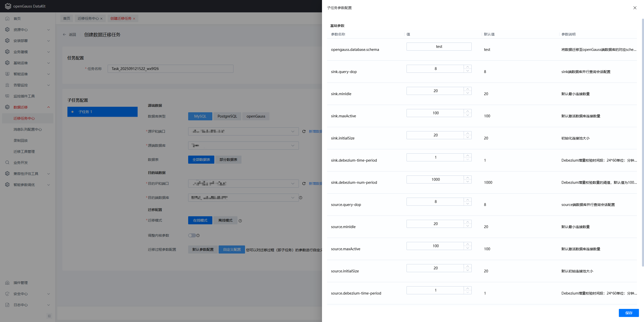Select the 离线模式 migration mode
Viewport: 644px width, 322px height.
(x=225, y=220)
